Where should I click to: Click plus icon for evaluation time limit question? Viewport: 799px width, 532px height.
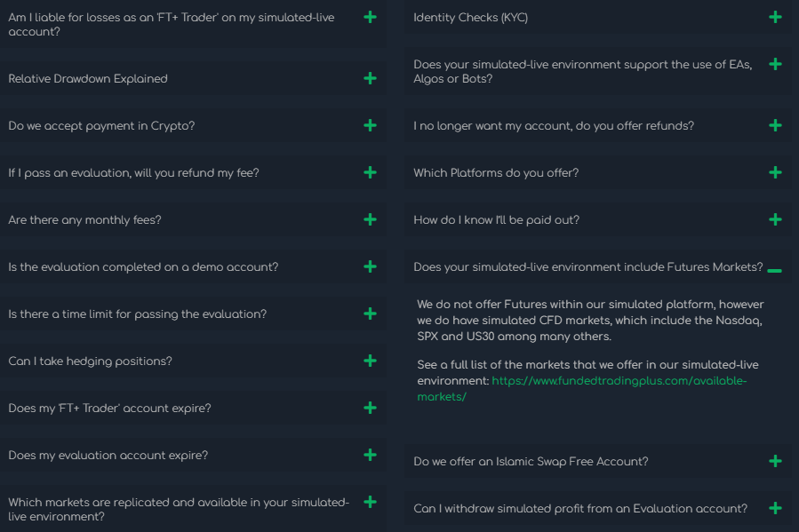pyautogui.click(x=370, y=314)
